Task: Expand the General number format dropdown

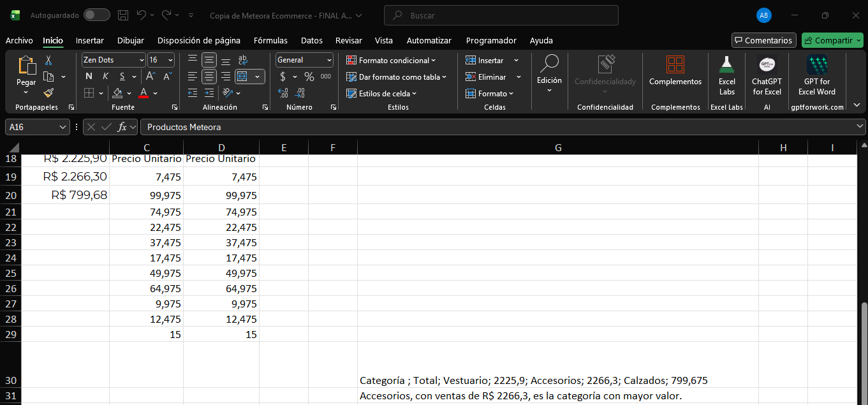Action: [329, 60]
